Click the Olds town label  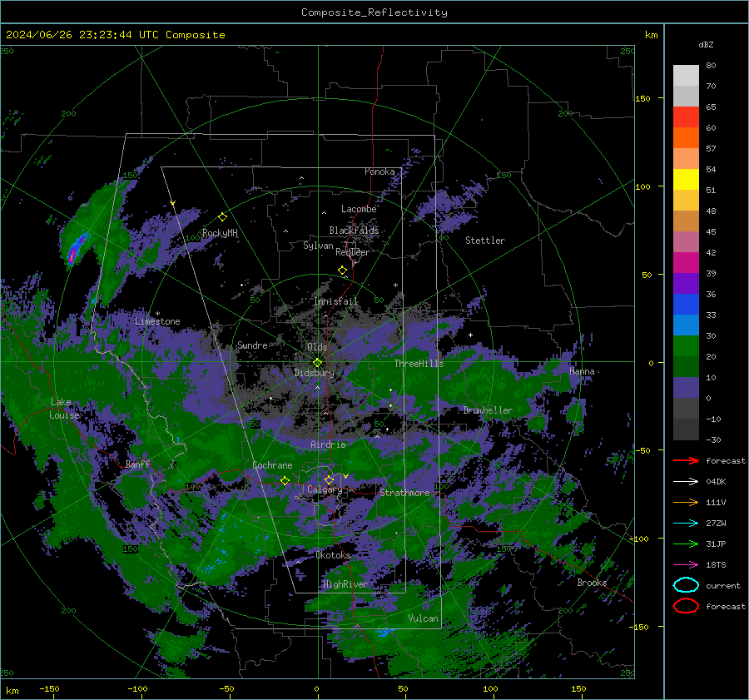tap(317, 347)
